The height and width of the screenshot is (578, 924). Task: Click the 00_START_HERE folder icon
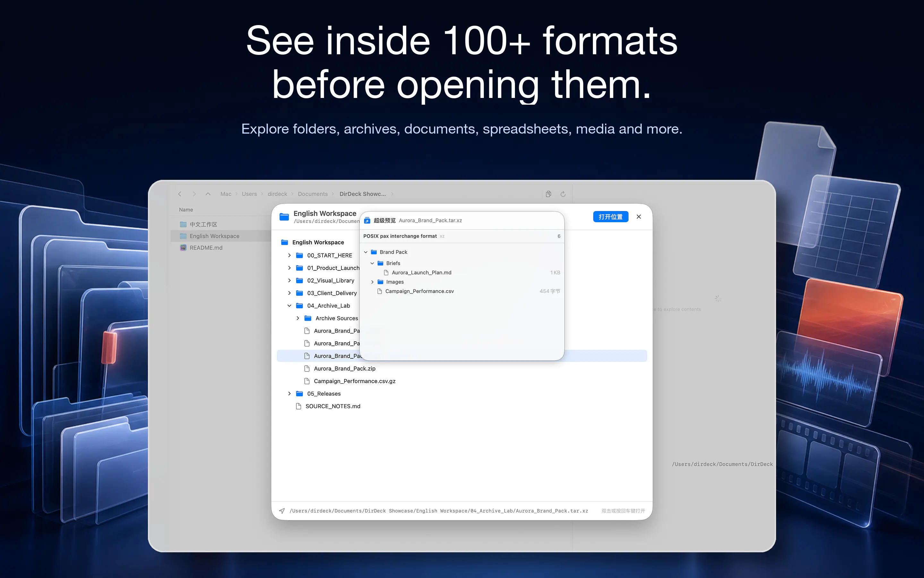pyautogui.click(x=300, y=255)
